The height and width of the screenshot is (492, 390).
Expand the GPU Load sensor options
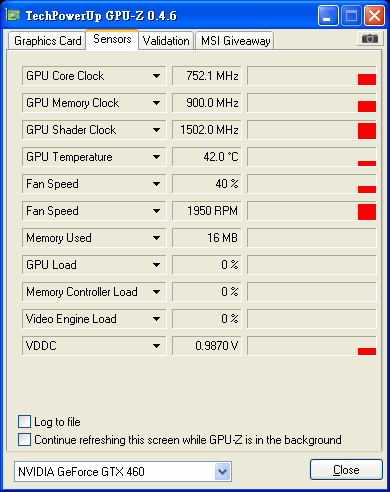click(x=156, y=265)
